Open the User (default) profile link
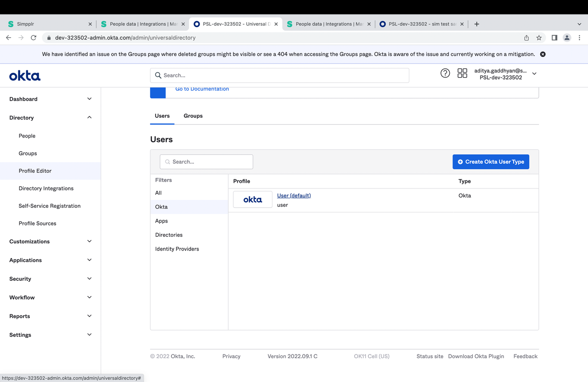 click(294, 195)
